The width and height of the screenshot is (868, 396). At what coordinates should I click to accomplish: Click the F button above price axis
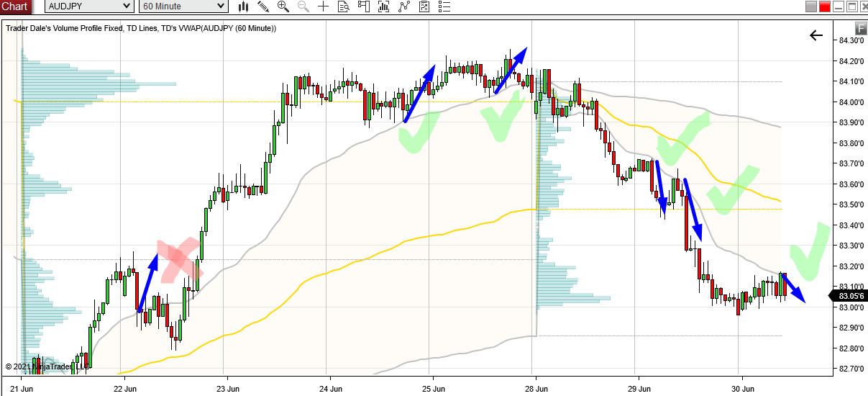tap(860, 27)
